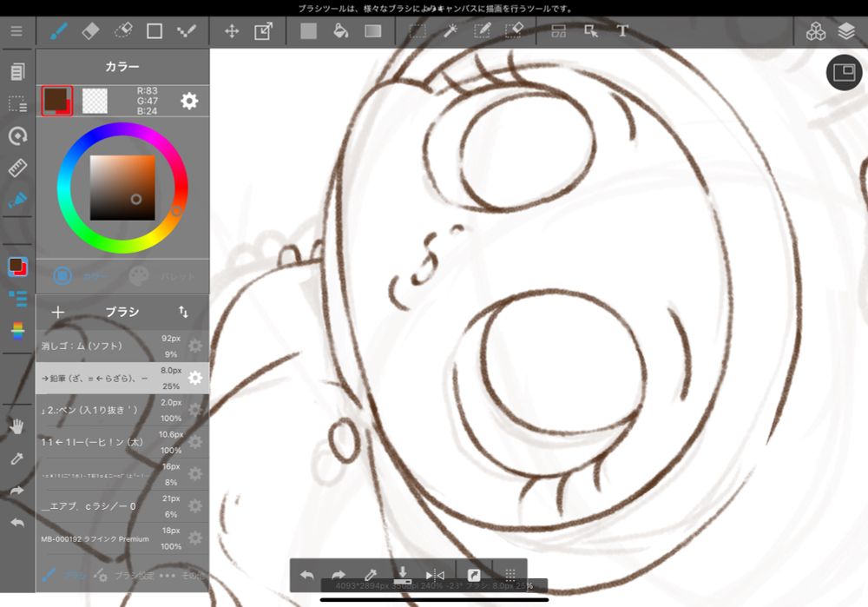This screenshot has height=607, width=868.
Task: Select the panel divide tool
Action: click(x=558, y=31)
